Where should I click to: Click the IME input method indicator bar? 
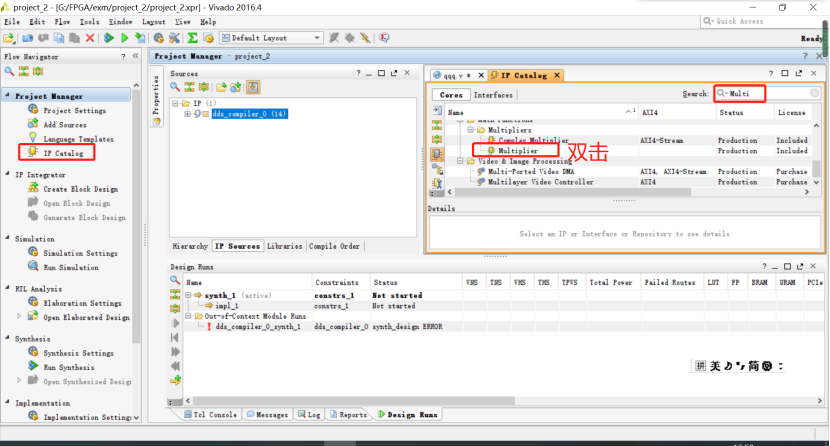pyautogui.click(x=738, y=366)
